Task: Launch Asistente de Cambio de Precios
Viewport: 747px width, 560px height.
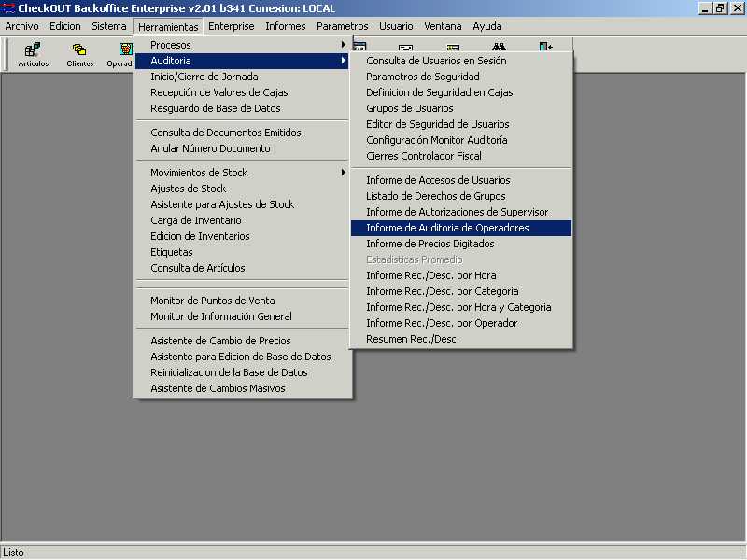Action: [243, 341]
